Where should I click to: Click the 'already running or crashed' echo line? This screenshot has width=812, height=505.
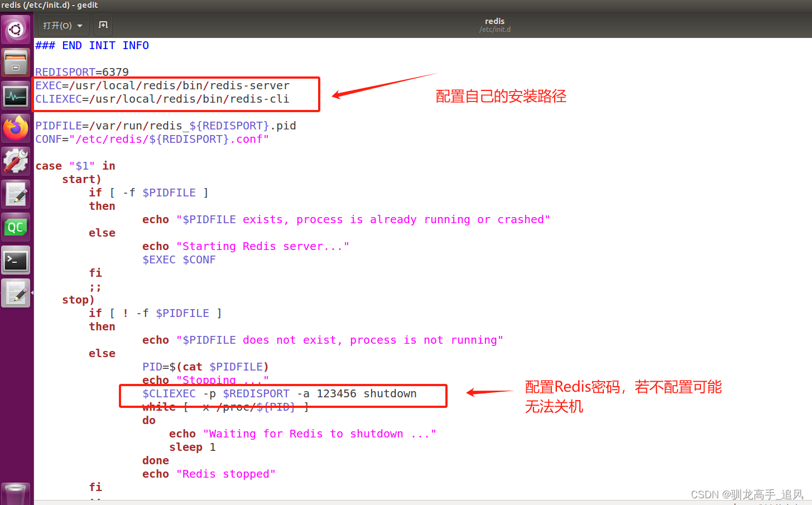(x=346, y=219)
